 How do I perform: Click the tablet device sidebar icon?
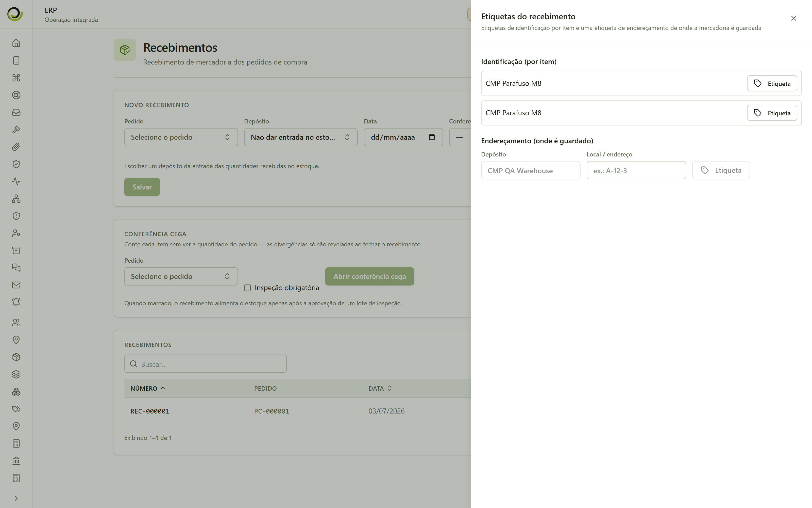tap(16, 60)
